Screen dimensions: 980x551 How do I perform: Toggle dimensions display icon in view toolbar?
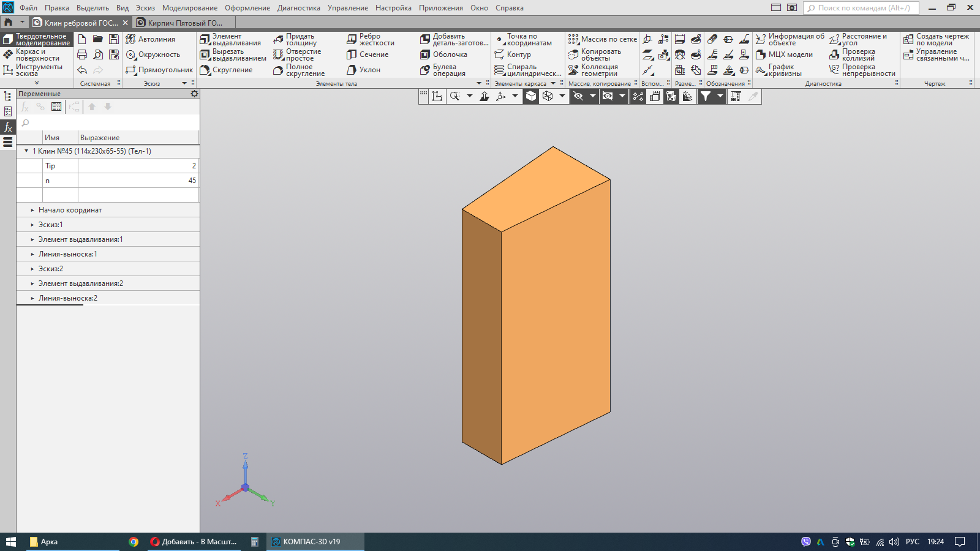coord(655,96)
